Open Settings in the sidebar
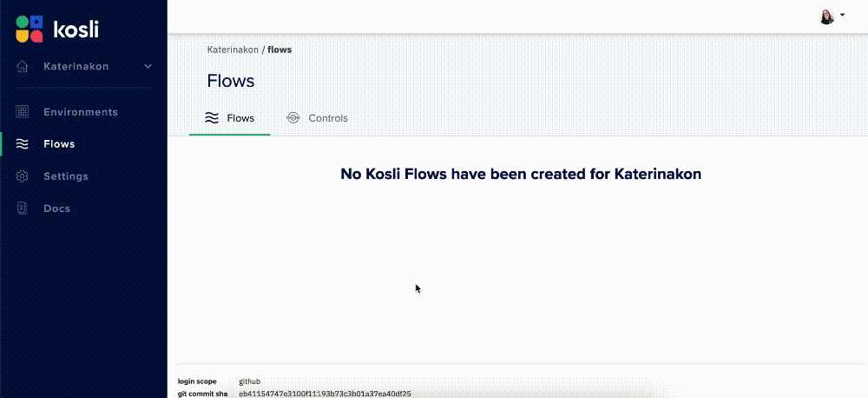 (x=66, y=176)
